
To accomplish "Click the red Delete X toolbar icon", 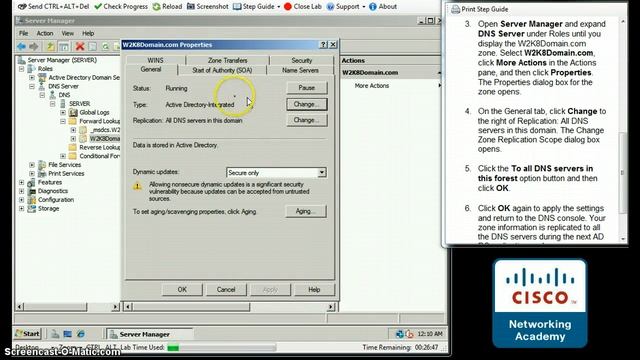I will [x=80, y=47].
